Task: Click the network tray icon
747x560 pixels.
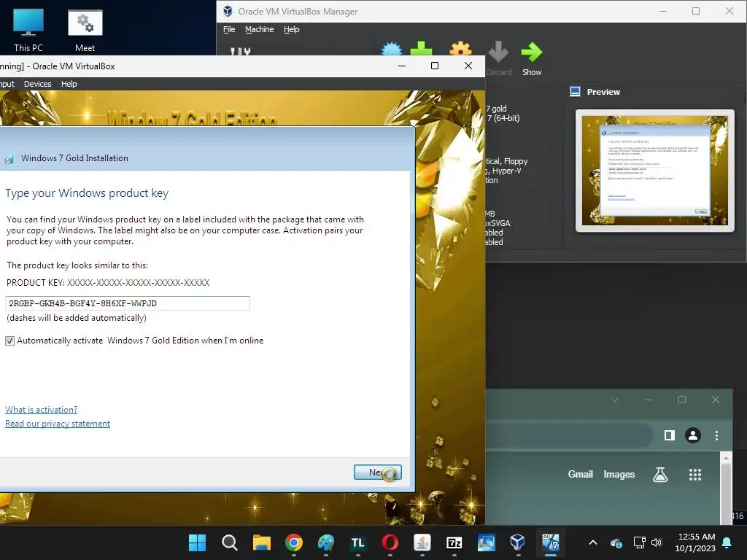Action: [x=639, y=542]
